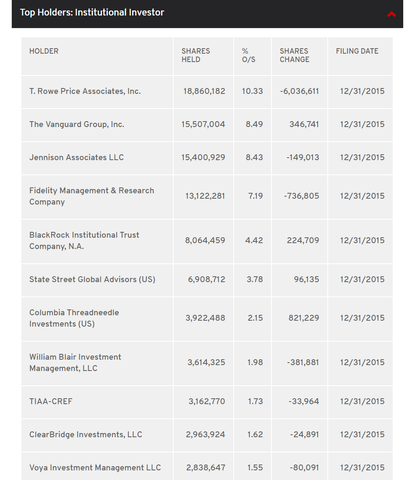Click the % O/S column header
This screenshot has height=480, width=407.
coord(249,55)
